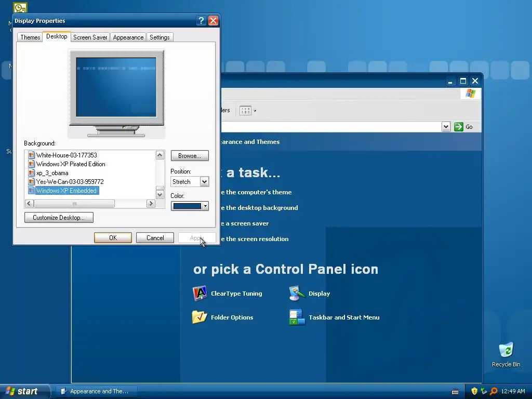Click the Views grid icon in the Control Panel toolbar

(x=245, y=111)
